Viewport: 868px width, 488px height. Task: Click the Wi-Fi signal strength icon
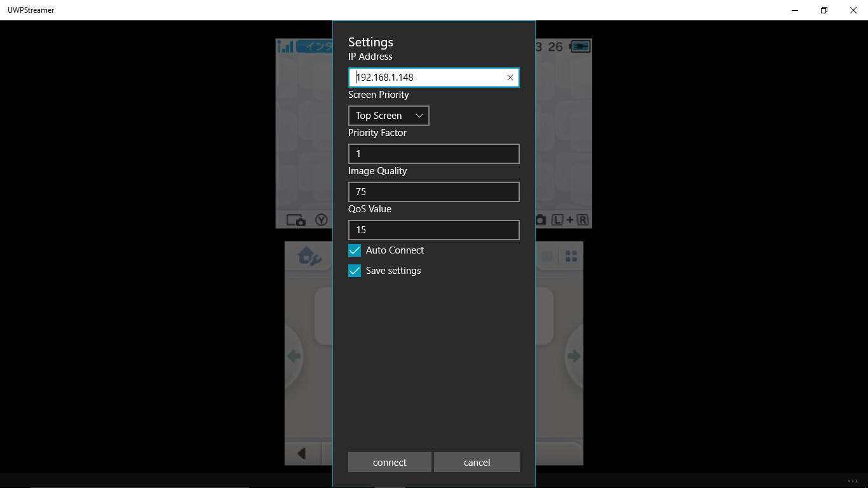284,46
